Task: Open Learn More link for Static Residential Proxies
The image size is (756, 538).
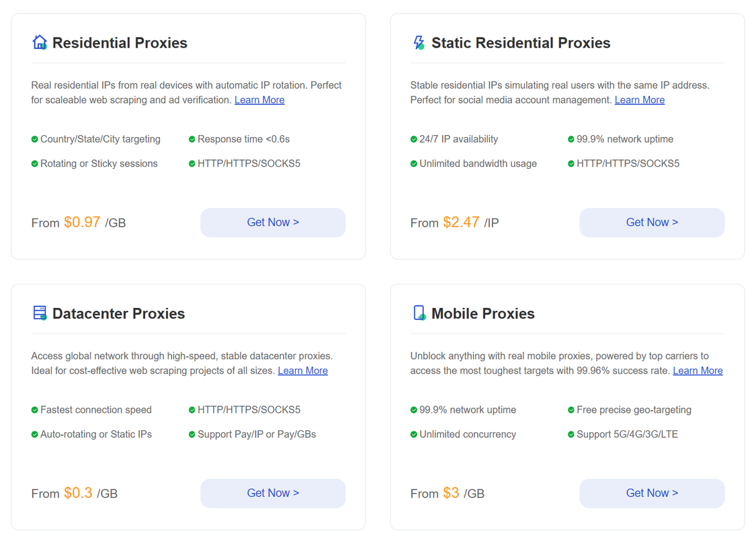Action: 639,100
